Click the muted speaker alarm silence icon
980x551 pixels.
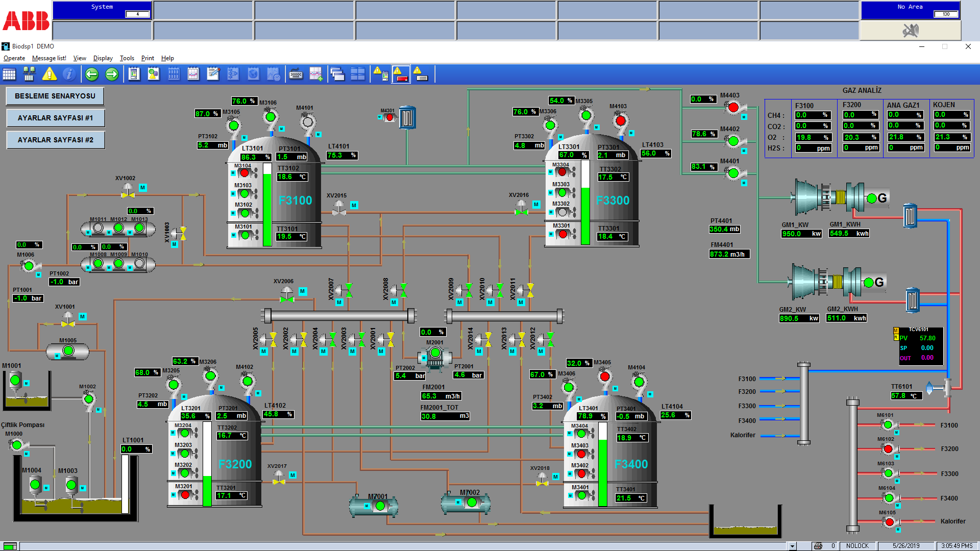coord(910,31)
